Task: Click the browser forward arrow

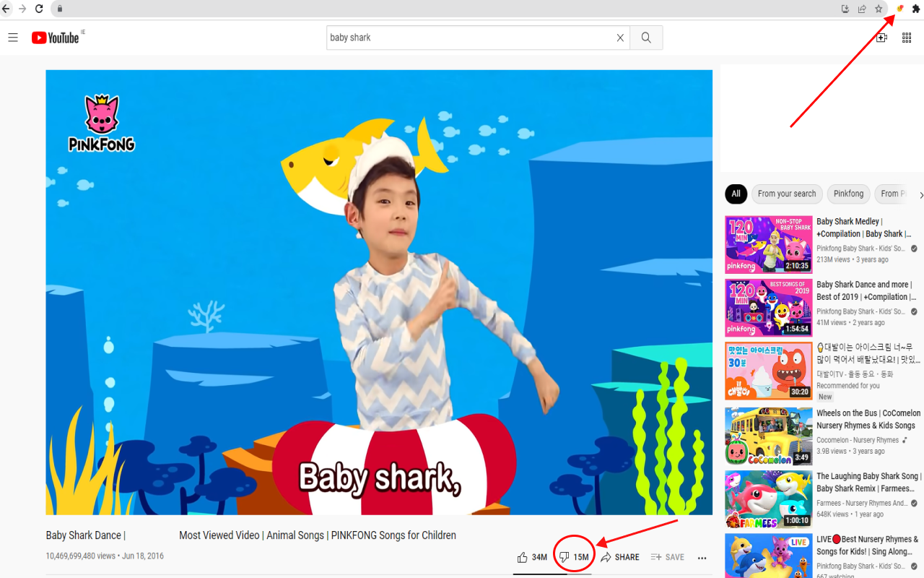Action: [22, 9]
